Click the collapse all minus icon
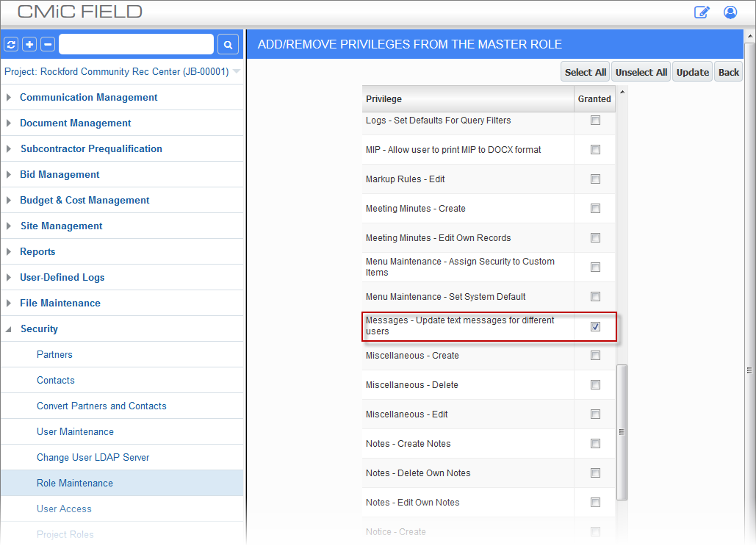The height and width of the screenshot is (546, 756). click(48, 44)
